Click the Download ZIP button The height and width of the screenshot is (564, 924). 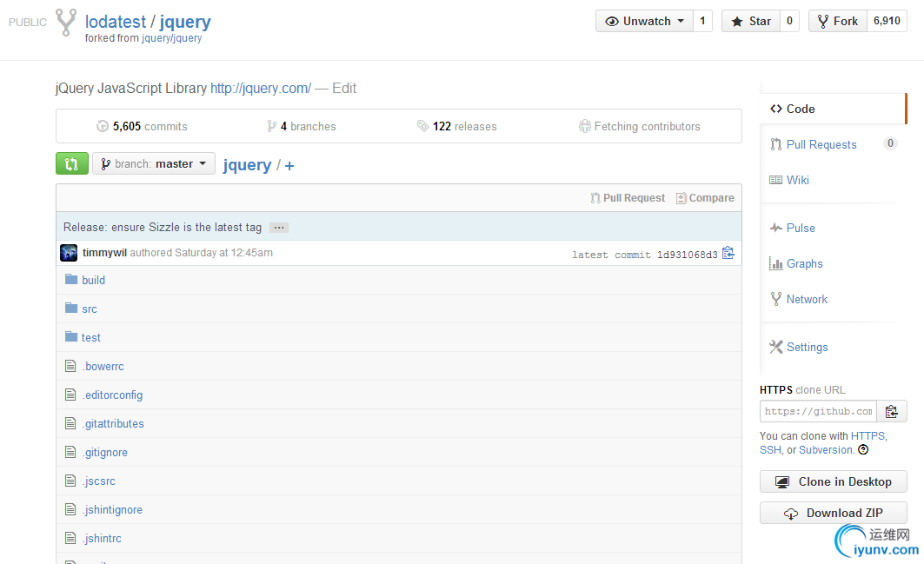click(834, 513)
